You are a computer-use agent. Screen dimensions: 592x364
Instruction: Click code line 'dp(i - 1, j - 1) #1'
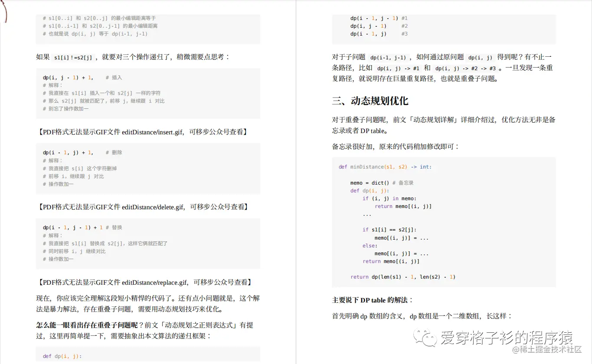[379, 18]
